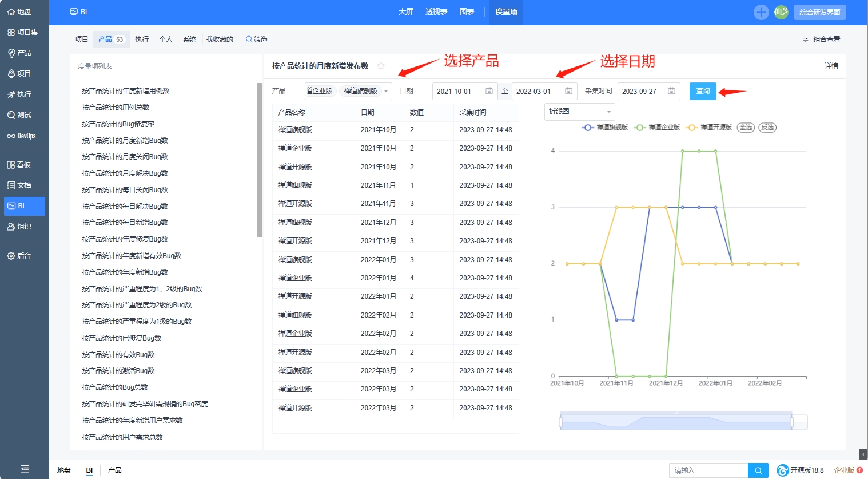The height and width of the screenshot is (479, 868).
Task: Open the 后台 admin settings sidebar item
Action: click(19, 256)
